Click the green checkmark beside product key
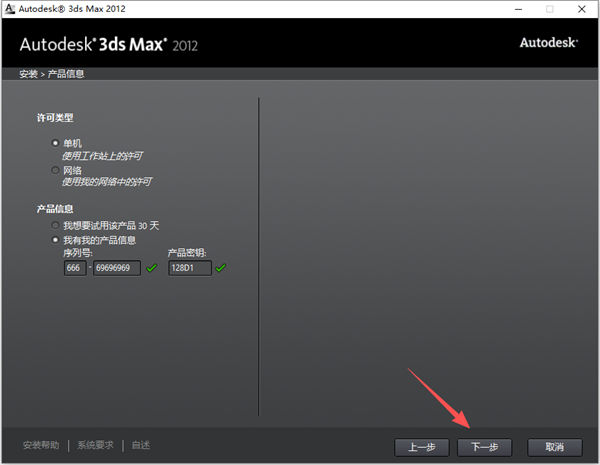Screen dimensions: 600x465 pos(220,268)
